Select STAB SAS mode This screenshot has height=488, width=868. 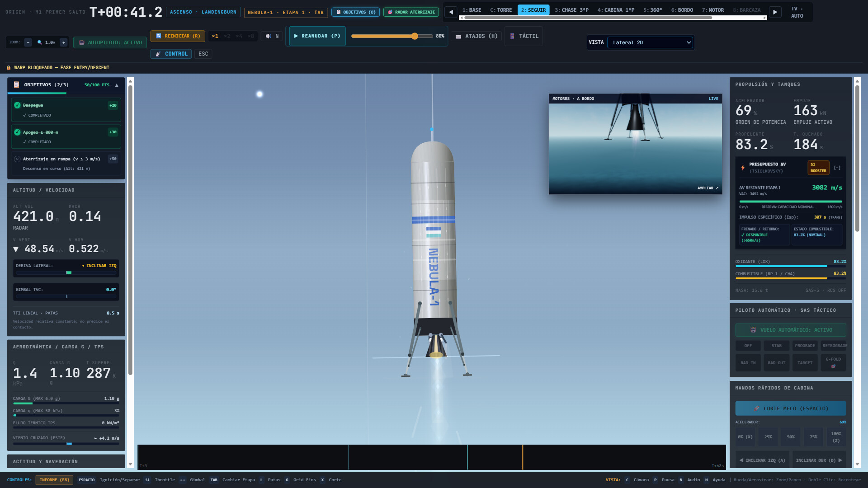[x=776, y=346]
